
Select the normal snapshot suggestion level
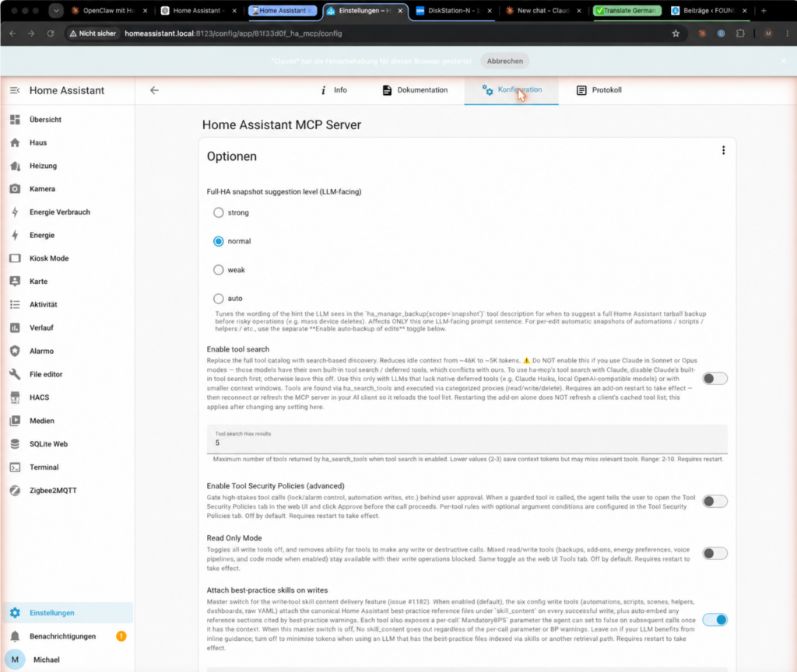[x=218, y=241]
